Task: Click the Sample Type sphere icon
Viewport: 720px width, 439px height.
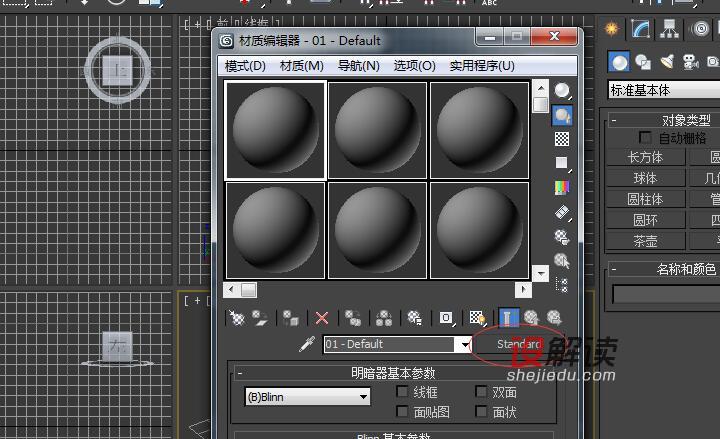Action: pyautogui.click(x=562, y=91)
